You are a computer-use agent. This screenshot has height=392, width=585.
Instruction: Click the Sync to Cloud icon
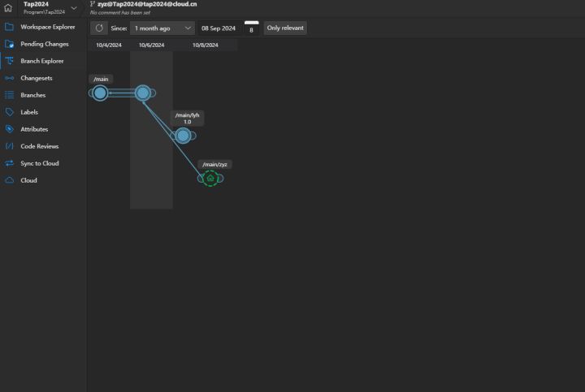(x=9, y=163)
